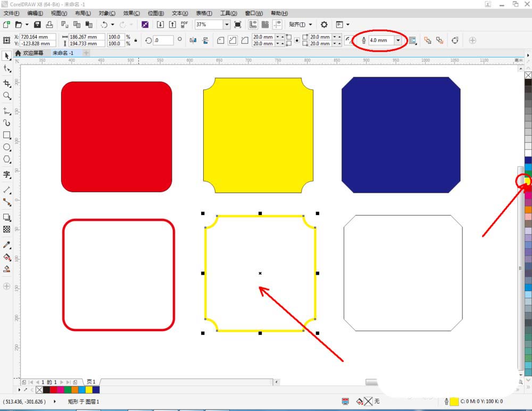The height and width of the screenshot is (411, 532).
Task: Open the outline width dropdown
Action: tap(398, 40)
